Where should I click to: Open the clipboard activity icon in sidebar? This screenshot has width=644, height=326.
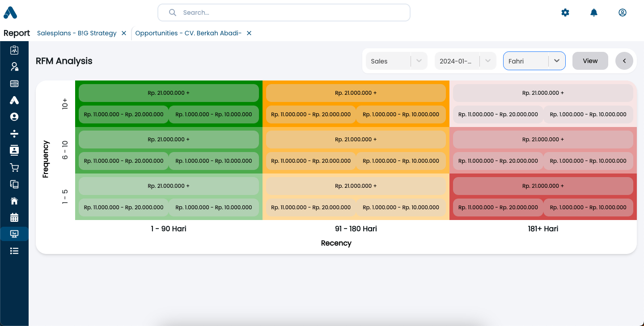click(x=14, y=50)
